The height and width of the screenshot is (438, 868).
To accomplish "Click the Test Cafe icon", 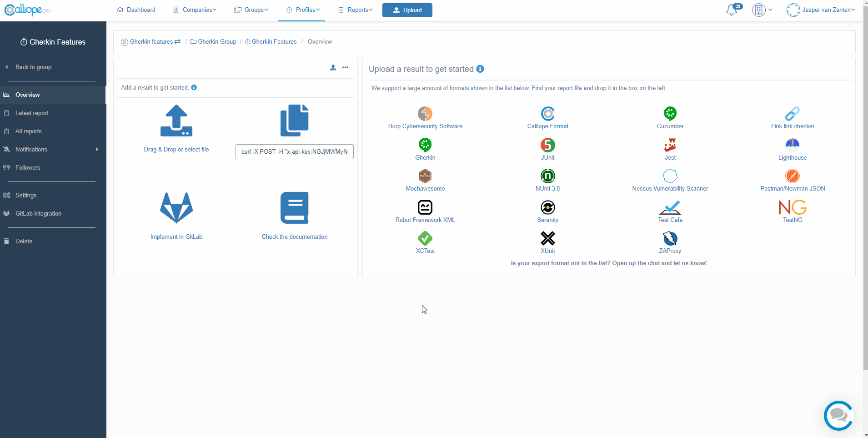I will (670, 207).
